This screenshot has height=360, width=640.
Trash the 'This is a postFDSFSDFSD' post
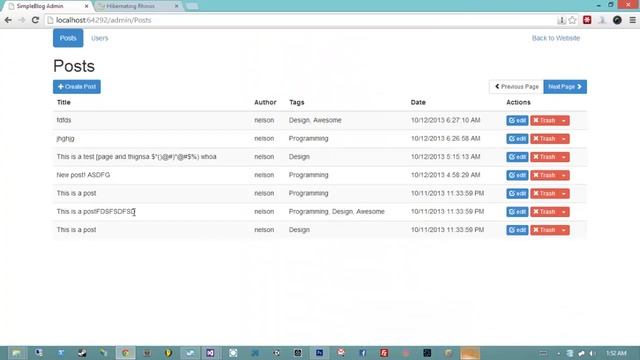point(544,212)
